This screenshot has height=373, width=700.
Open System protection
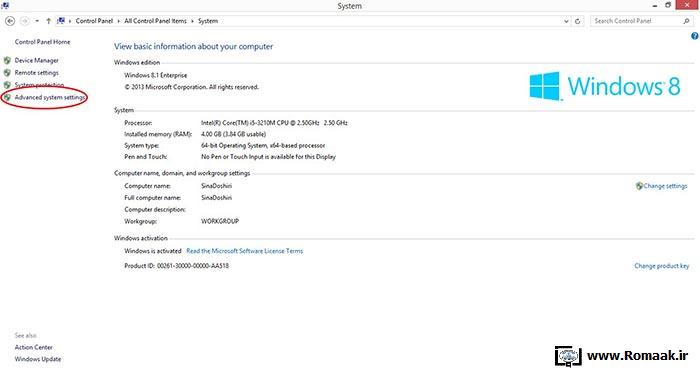pyautogui.click(x=39, y=85)
